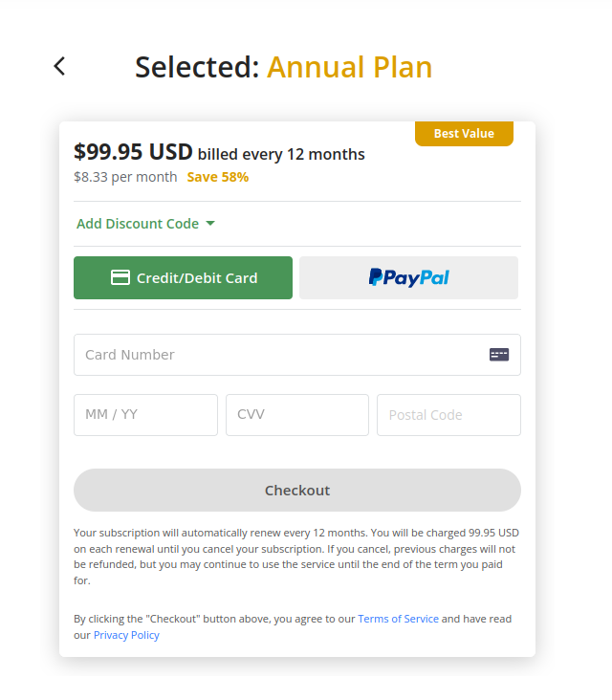Click the MM / YY expiry field
The height and width of the screenshot is (700, 612).
pos(145,415)
